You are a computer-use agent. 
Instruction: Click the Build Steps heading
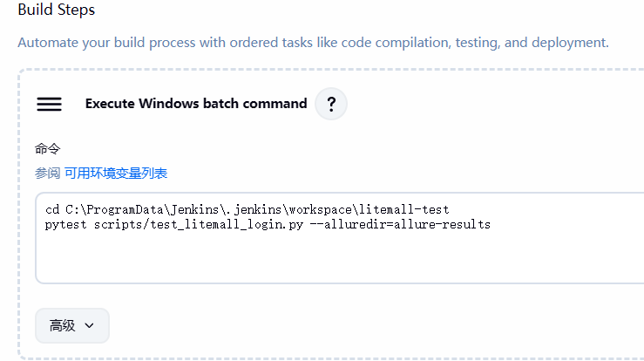pyautogui.click(x=57, y=10)
